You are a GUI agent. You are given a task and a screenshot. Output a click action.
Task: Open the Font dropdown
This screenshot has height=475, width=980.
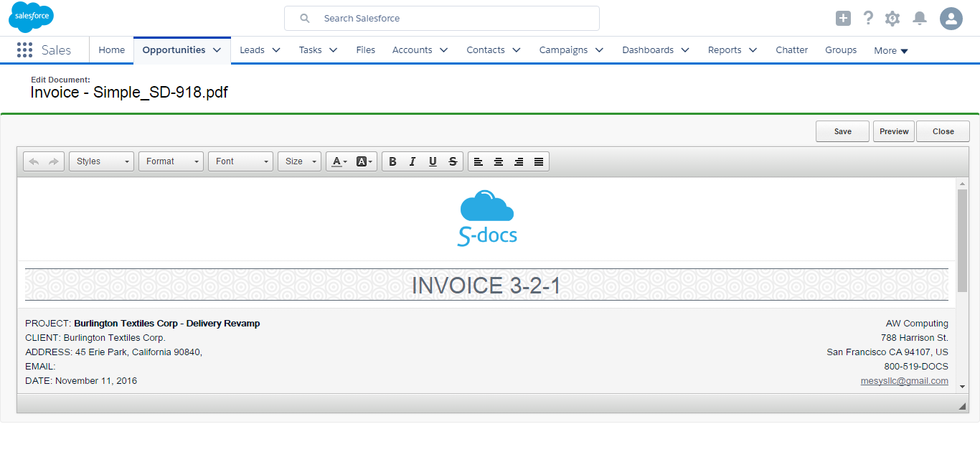(x=241, y=161)
